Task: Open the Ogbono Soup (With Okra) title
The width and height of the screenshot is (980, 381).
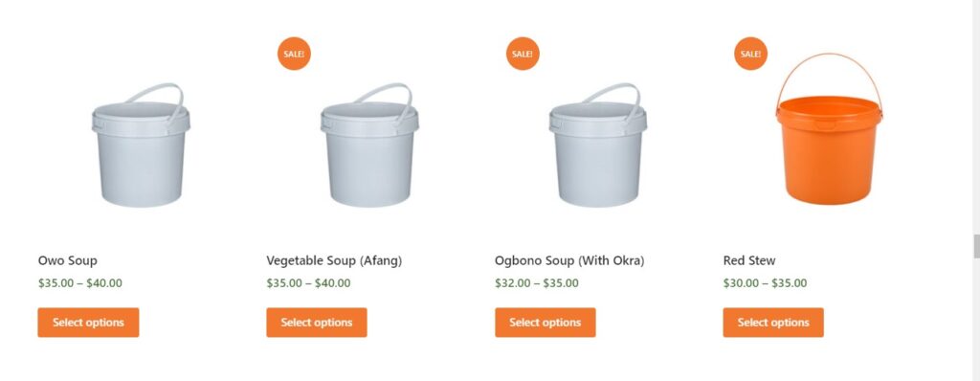Action: click(569, 261)
